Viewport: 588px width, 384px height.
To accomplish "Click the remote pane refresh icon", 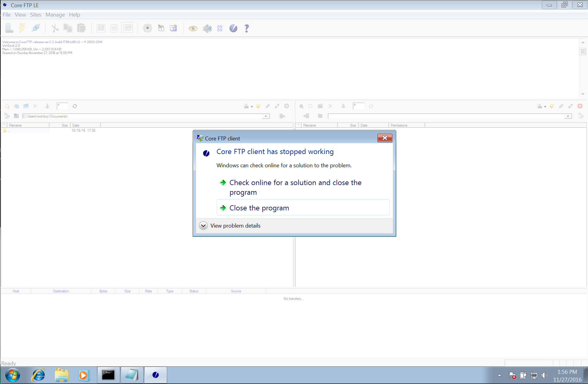I will click(371, 106).
